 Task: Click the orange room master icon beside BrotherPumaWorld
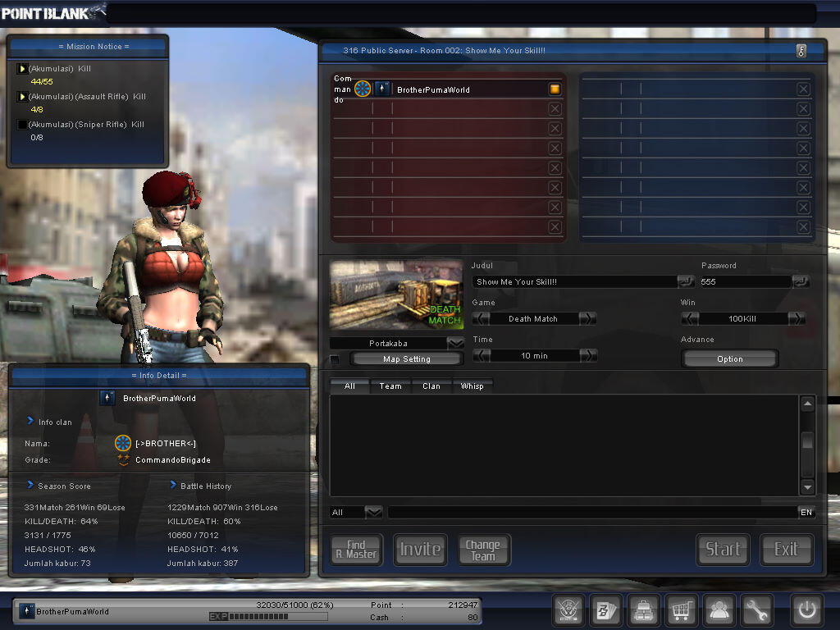[555, 89]
